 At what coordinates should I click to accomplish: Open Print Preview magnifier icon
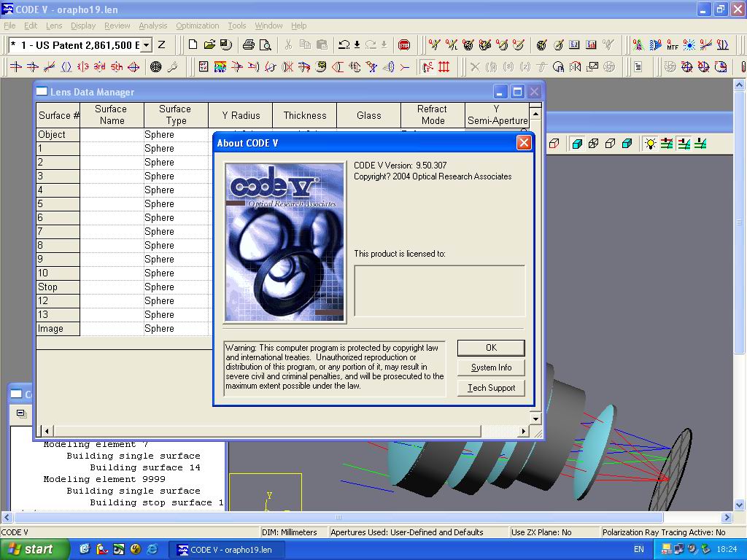(x=265, y=44)
